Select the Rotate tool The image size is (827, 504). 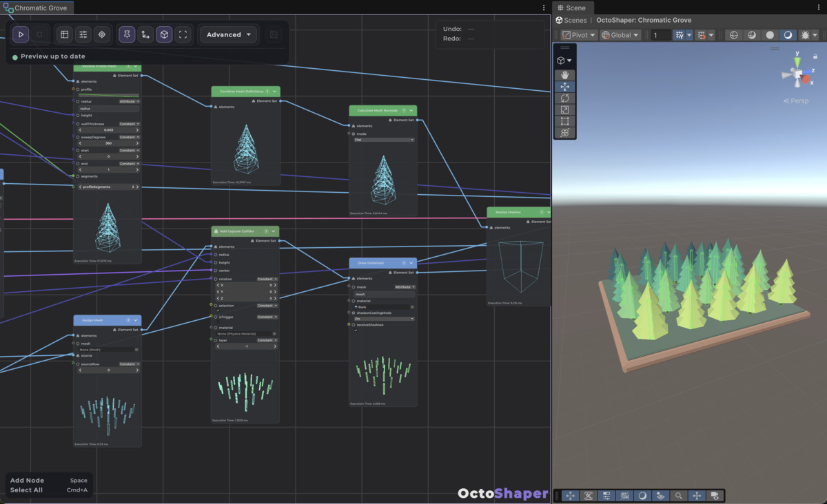(565, 98)
